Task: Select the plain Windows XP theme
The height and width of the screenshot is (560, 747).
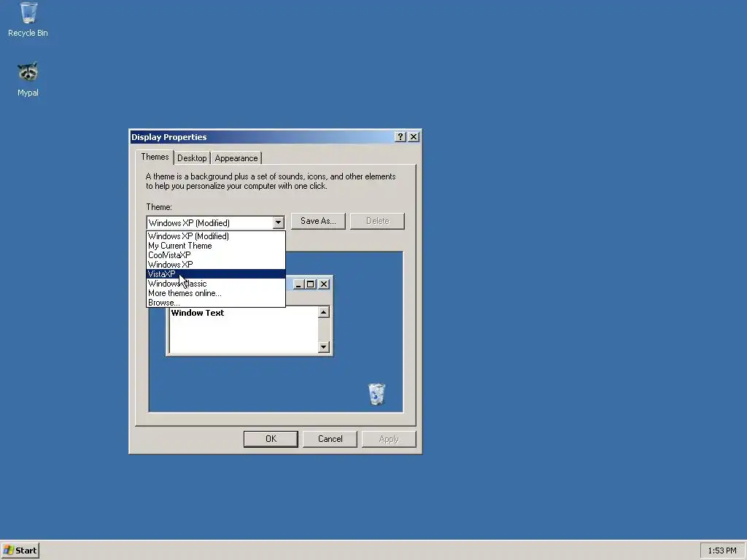Action: [216, 265]
